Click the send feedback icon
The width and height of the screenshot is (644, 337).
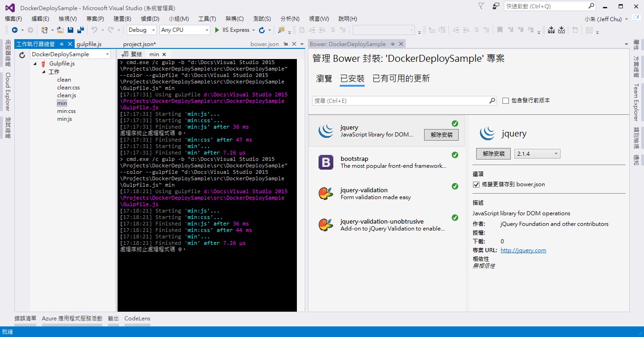click(496, 6)
